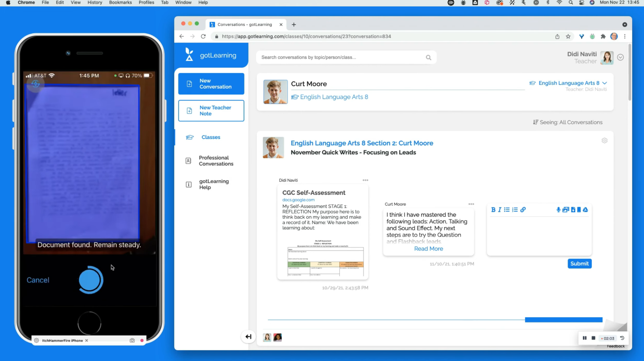Click the search magnifier icon

tap(428, 57)
